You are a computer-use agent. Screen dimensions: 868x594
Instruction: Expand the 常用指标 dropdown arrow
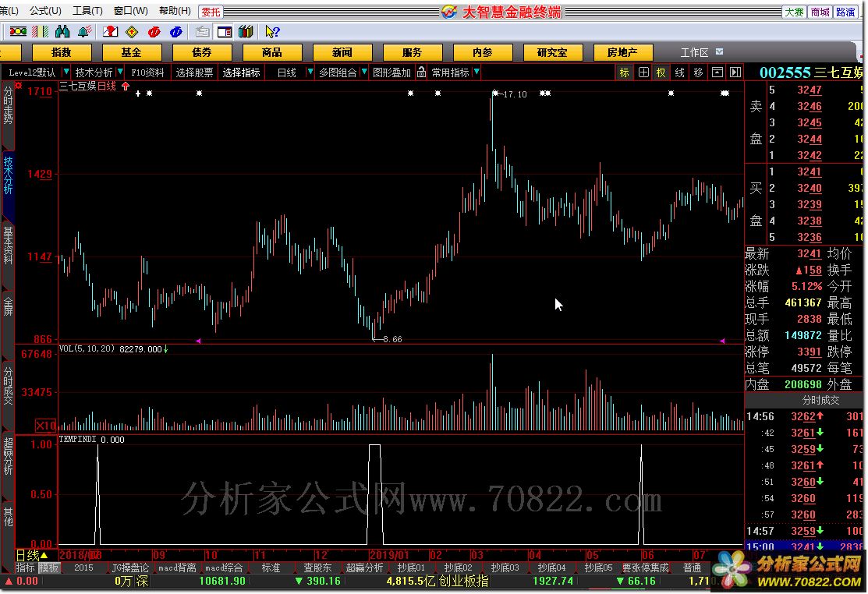[477, 72]
